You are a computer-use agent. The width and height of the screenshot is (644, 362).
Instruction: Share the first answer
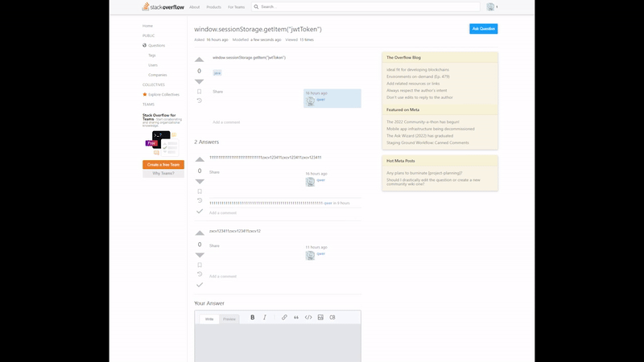click(214, 172)
